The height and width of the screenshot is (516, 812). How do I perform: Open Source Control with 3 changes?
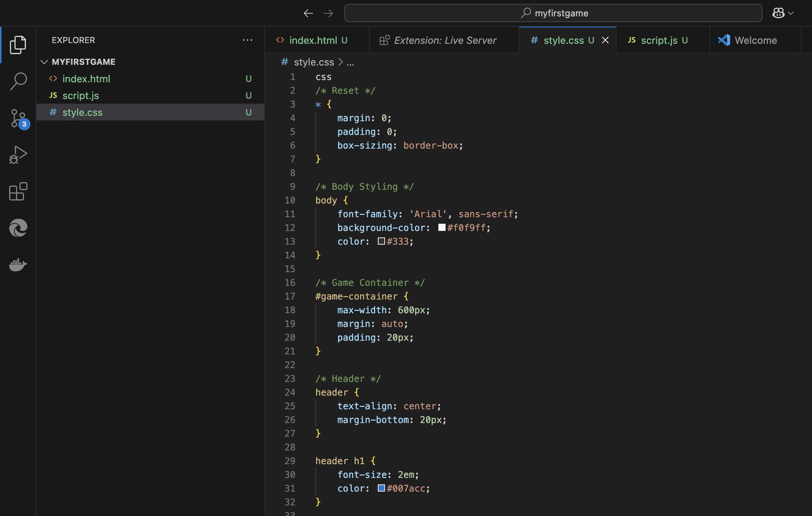pos(18,118)
